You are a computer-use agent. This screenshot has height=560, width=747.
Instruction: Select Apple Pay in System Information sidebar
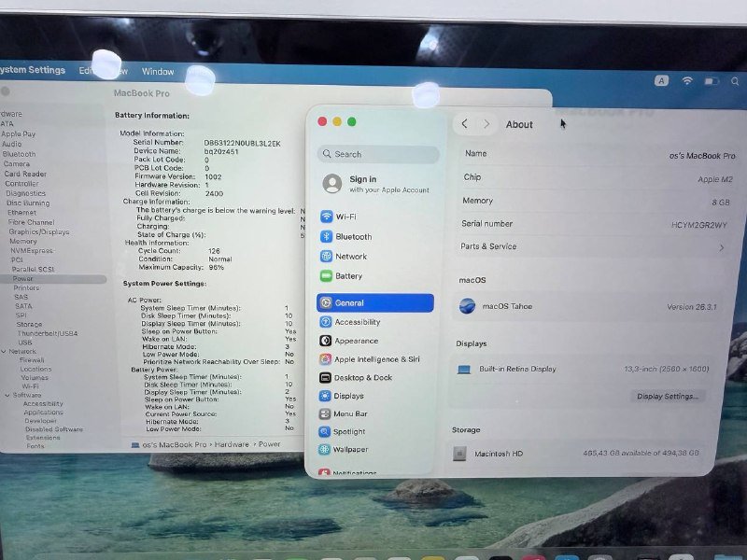(18, 134)
